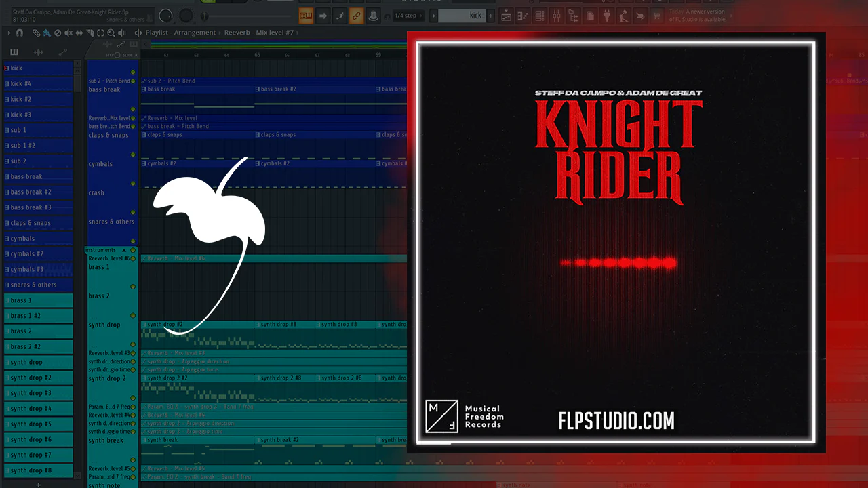Screen dimensions: 868x488
Task: Select the synth drop #4 pattern in picker
Action: [38, 409]
